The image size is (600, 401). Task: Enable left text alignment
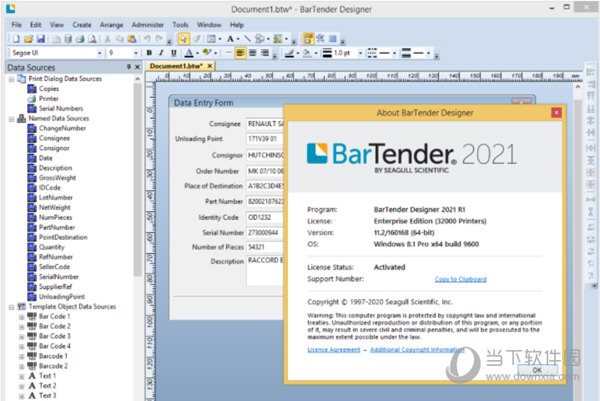pyautogui.click(x=240, y=53)
